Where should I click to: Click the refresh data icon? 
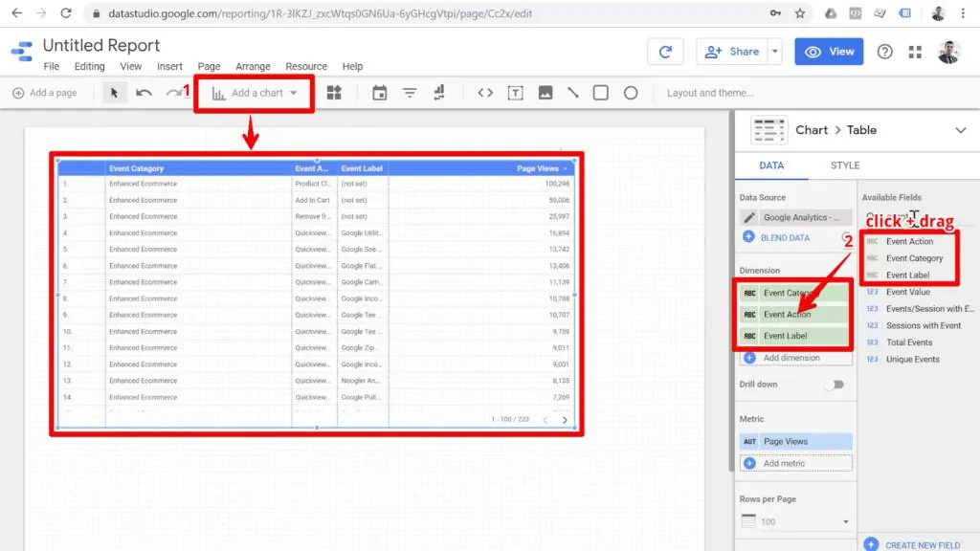pos(666,51)
